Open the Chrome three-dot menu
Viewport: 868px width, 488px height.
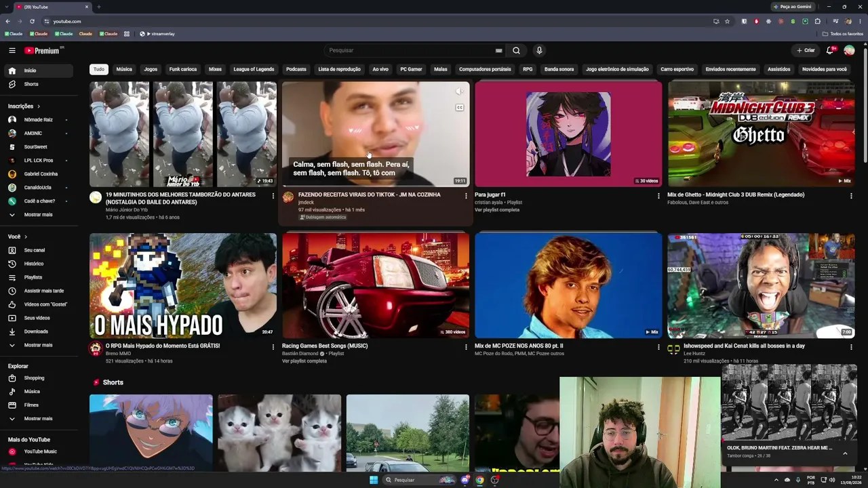pyautogui.click(x=860, y=21)
